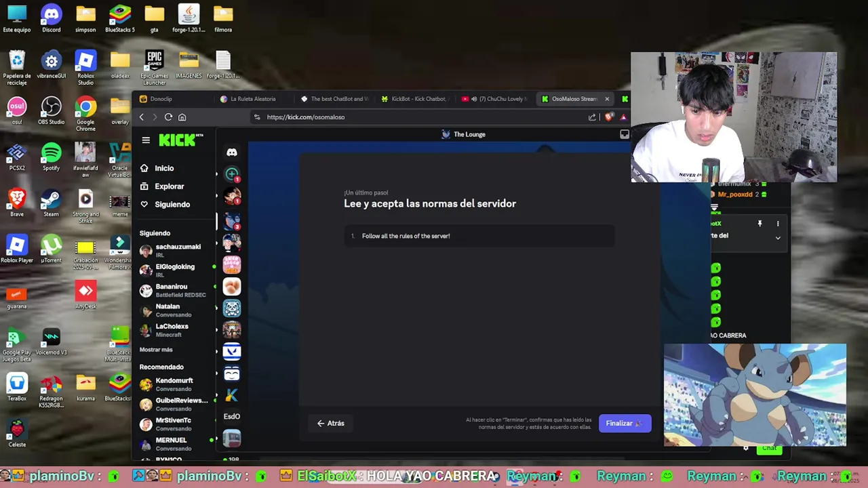Open OBS Studio desktop shortcut

tap(52, 110)
